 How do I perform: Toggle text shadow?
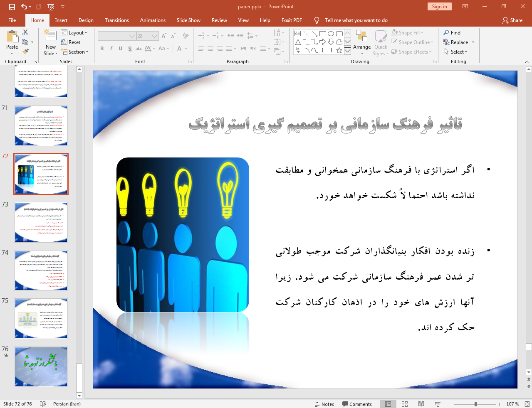[x=130, y=49]
